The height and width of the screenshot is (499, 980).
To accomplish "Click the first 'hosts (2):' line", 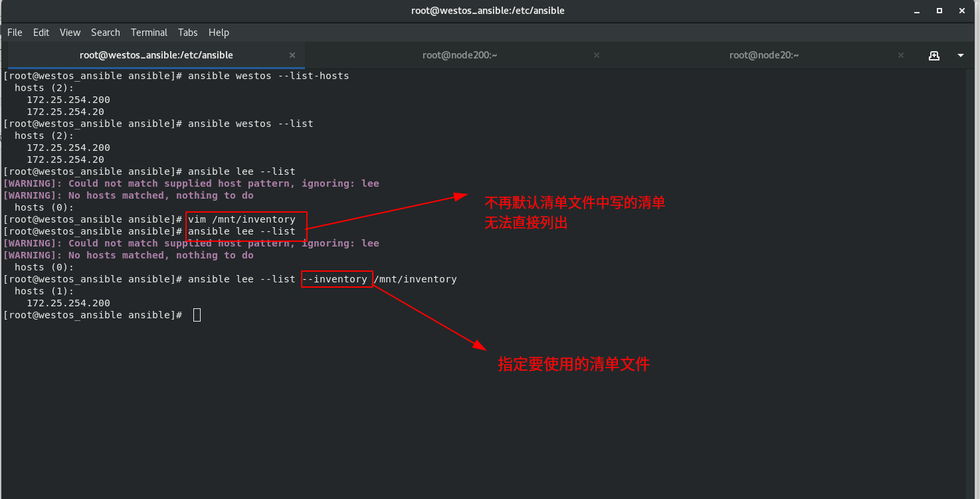I will point(45,88).
